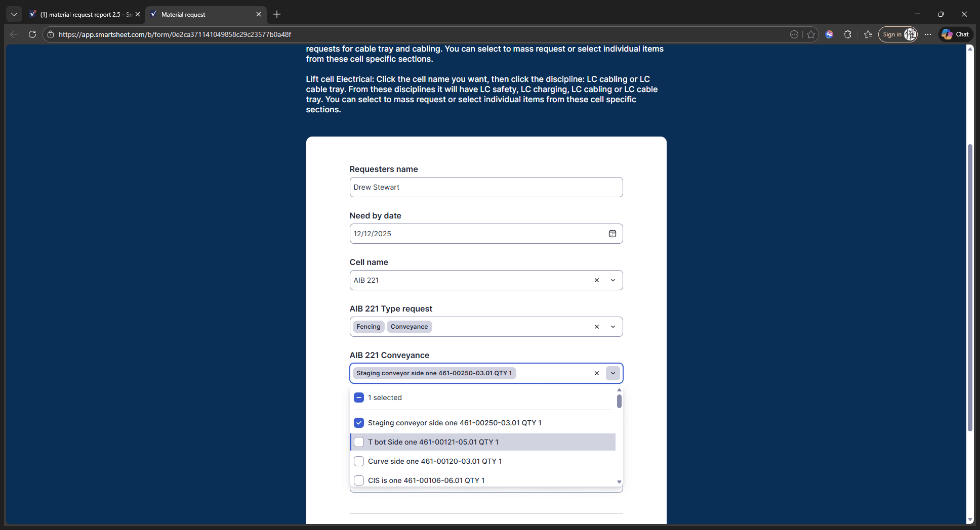Click the page vertical scrollbar

point(970,287)
